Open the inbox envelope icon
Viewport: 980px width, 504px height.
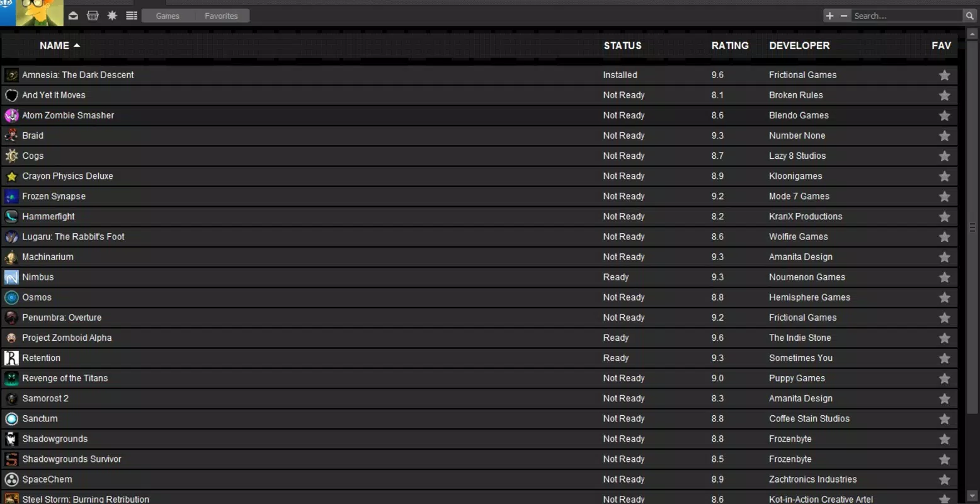click(73, 16)
